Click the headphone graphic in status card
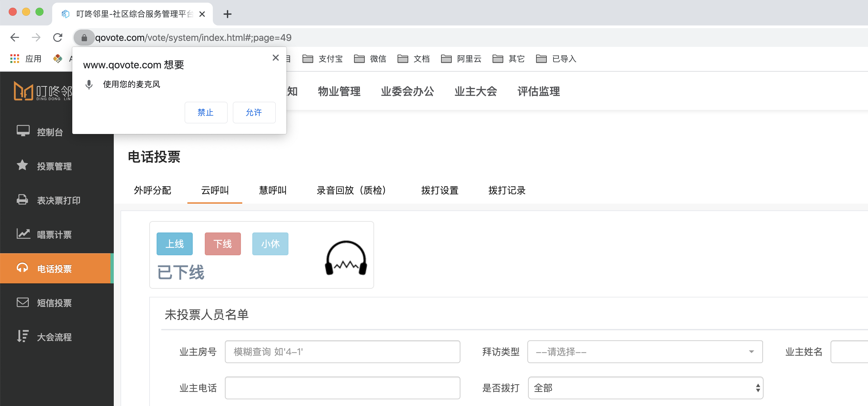Viewport: 868px width, 406px height. (346, 258)
